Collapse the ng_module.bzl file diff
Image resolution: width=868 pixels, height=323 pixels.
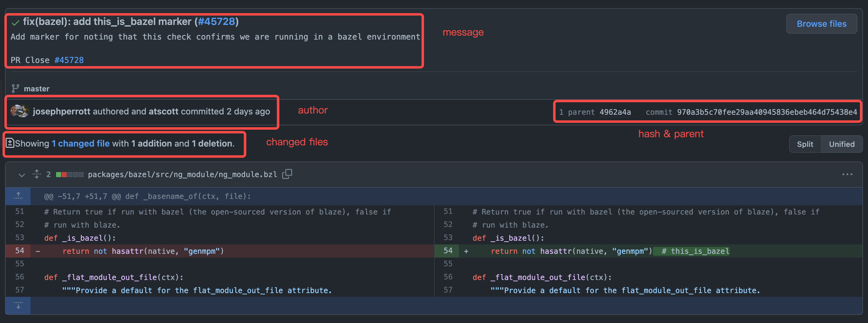point(21,175)
